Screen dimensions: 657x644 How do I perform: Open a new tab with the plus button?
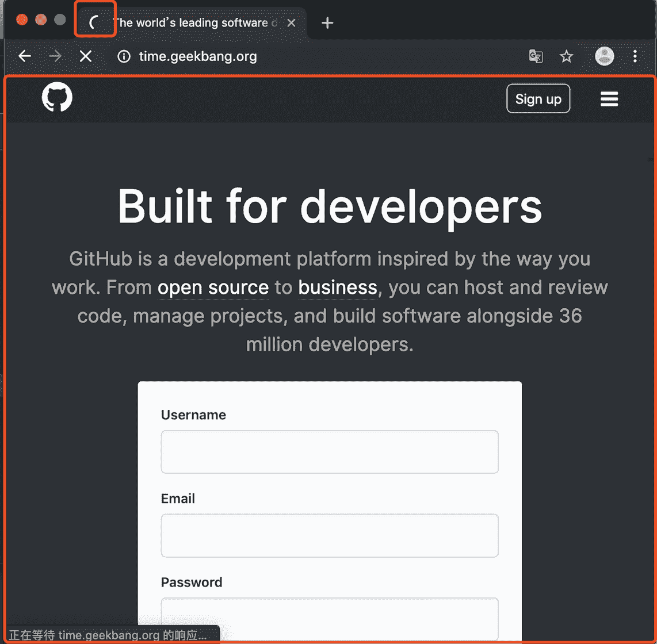[327, 22]
